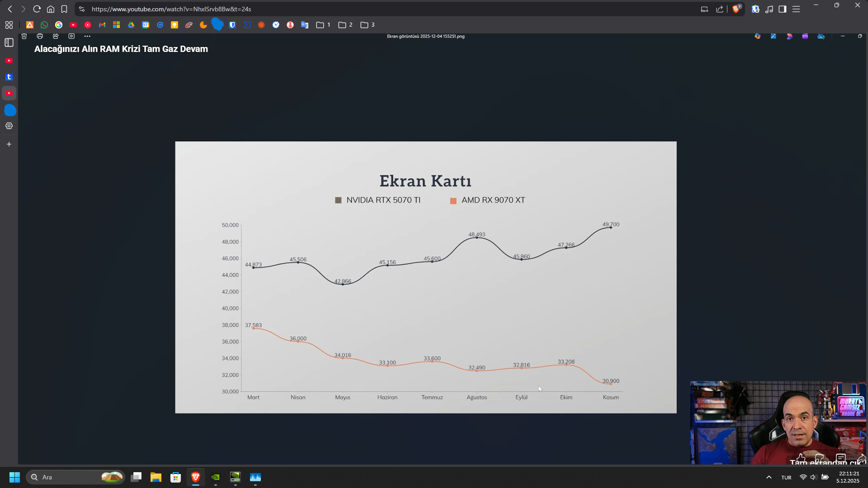Click NVIDIA RTX 5070 TI legend swatch

click(x=338, y=200)
